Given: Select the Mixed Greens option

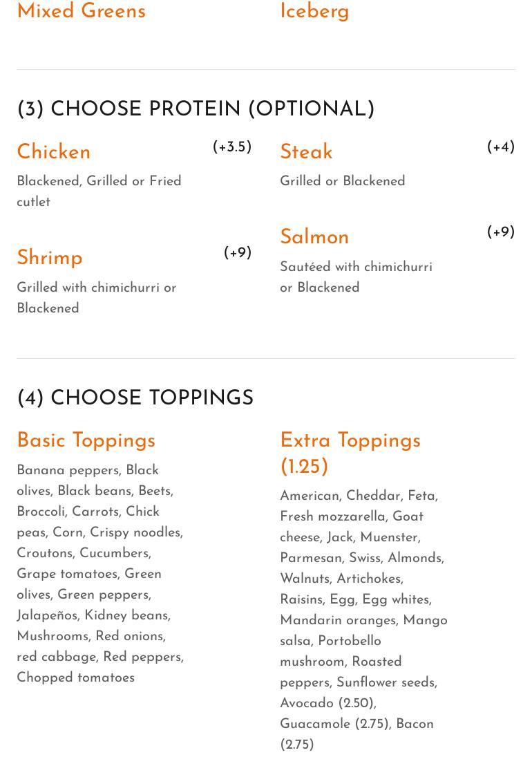Looking at the screenshot, I should (81, 12).
